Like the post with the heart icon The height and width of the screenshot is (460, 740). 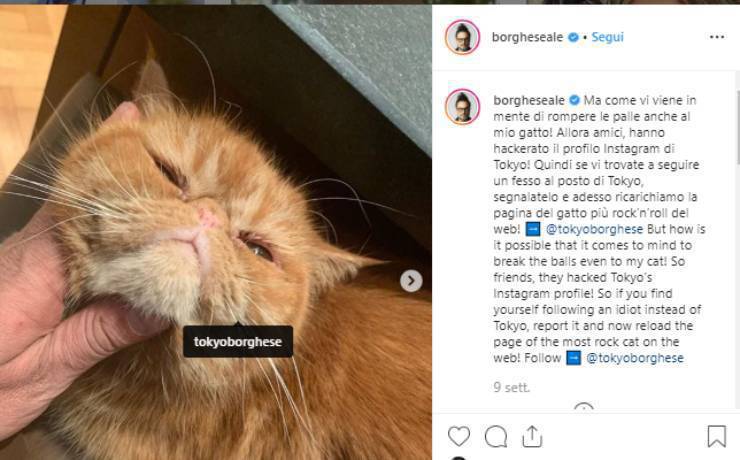tap(459, 436)
